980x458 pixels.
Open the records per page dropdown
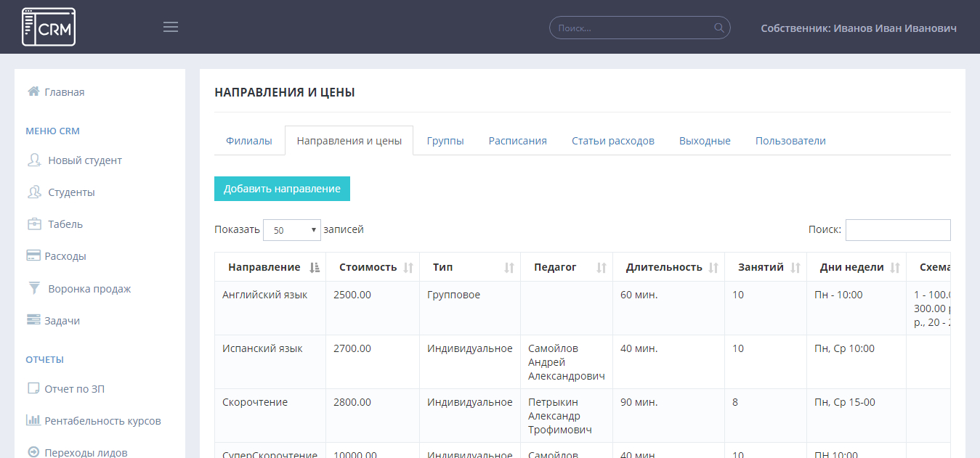tap(291, 230)
